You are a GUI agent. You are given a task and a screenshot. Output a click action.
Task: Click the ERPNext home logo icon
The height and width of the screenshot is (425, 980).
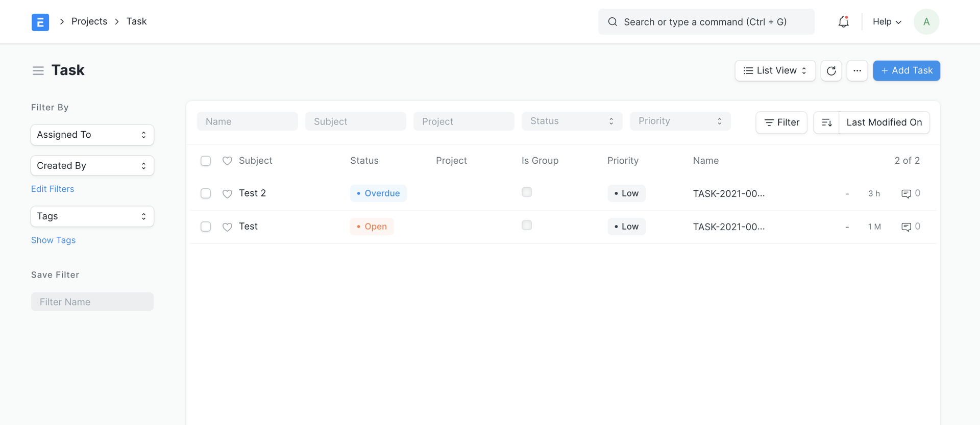click(40, 22)
